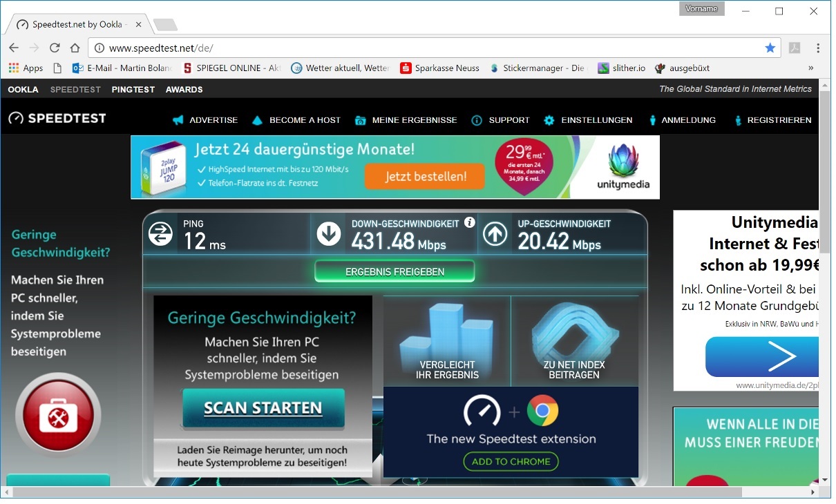Click the info icon beside Down-Geschwindigkeit

(470, 222)
